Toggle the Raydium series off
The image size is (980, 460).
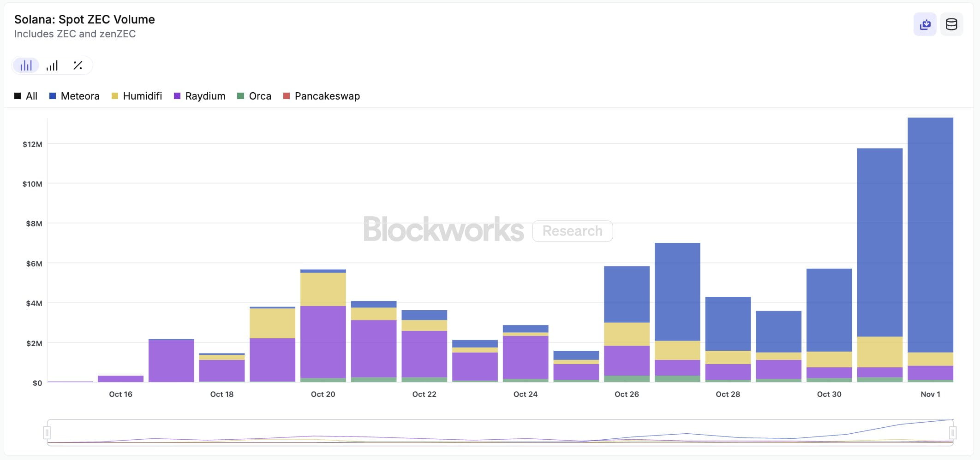tap(205, 96)
